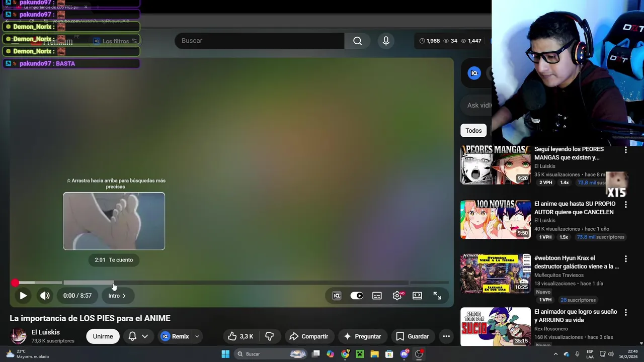Click the Compartir share button

click(x=309, y=336)
